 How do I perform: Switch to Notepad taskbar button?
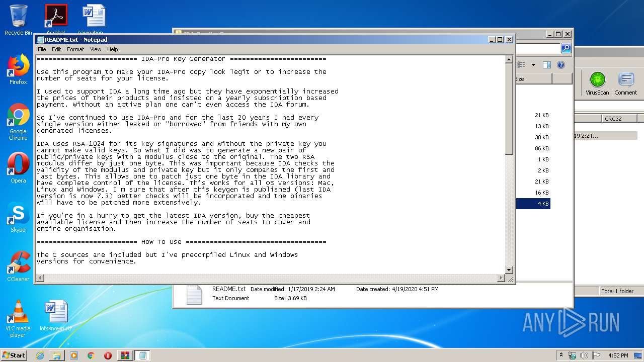pos(142,355)
